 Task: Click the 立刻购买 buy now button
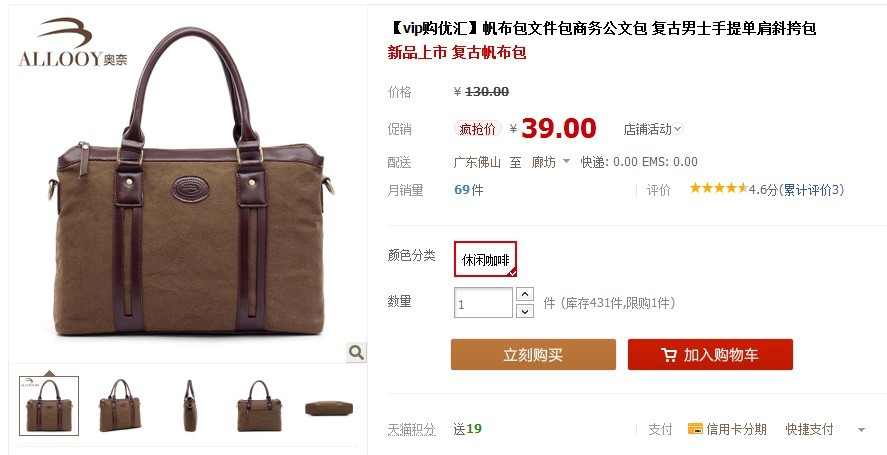coord(533,355)
